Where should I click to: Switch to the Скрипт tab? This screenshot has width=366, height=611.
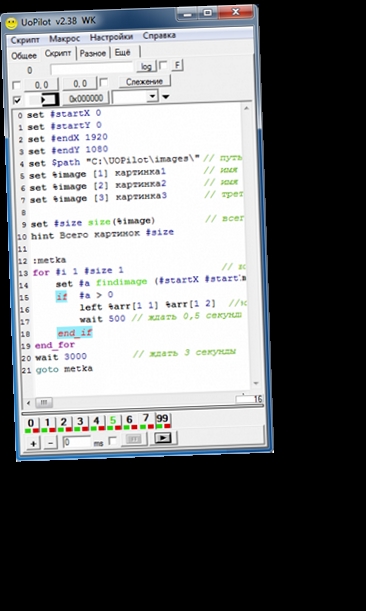pos(58,53)
